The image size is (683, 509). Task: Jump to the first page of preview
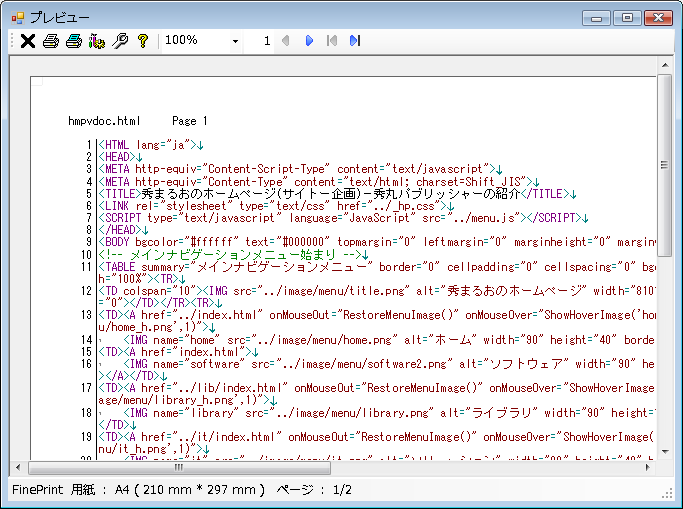tap(332, 41)
